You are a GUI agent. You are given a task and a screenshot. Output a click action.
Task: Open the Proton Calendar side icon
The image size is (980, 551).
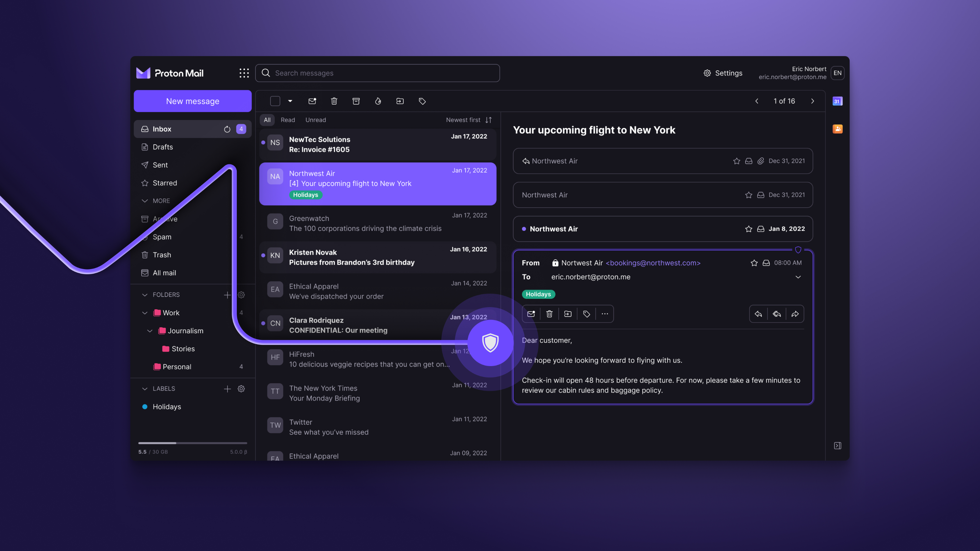click(x=837, y=101)
